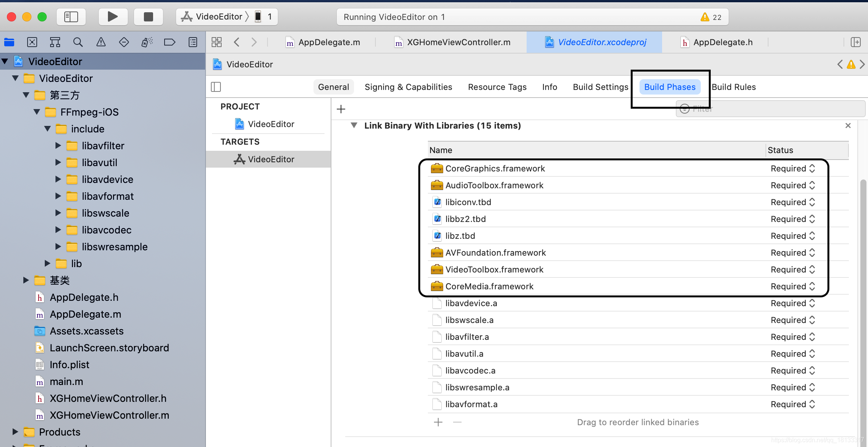Remove the selected library with minus

point(457,422)
